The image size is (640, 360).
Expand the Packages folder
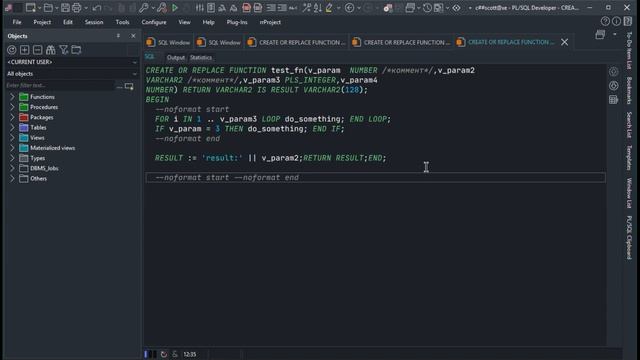tap(12, 117)
